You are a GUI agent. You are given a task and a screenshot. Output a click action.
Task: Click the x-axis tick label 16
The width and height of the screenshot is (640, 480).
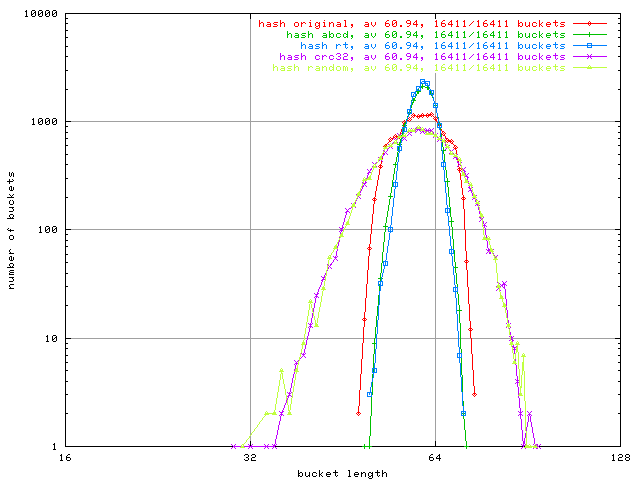click(x=65, y=458)
